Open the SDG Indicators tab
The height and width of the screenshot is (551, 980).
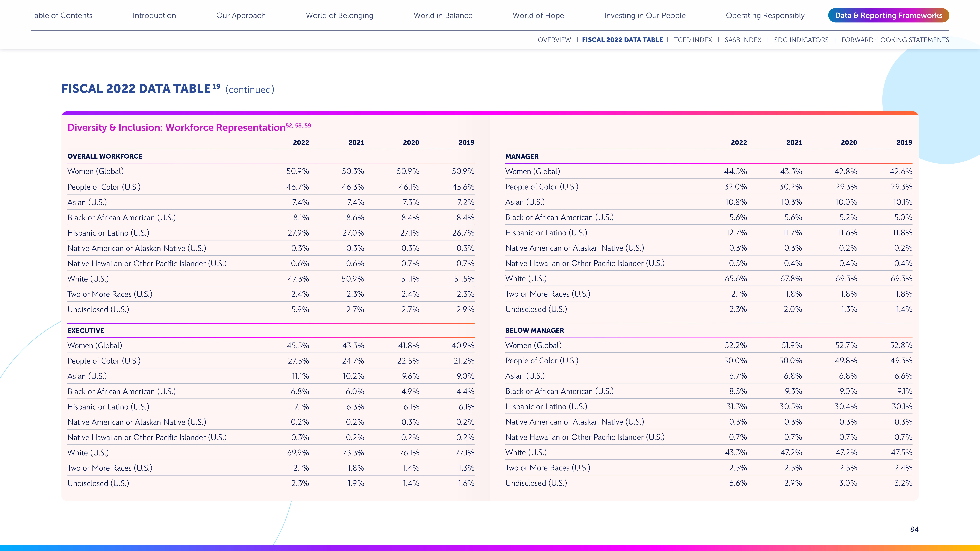[x=801, y=40]
